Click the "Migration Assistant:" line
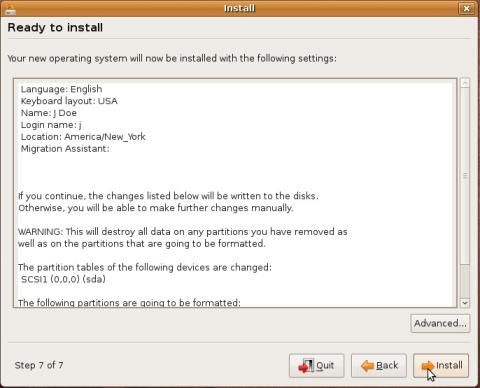480x388 pixels. 65,149
